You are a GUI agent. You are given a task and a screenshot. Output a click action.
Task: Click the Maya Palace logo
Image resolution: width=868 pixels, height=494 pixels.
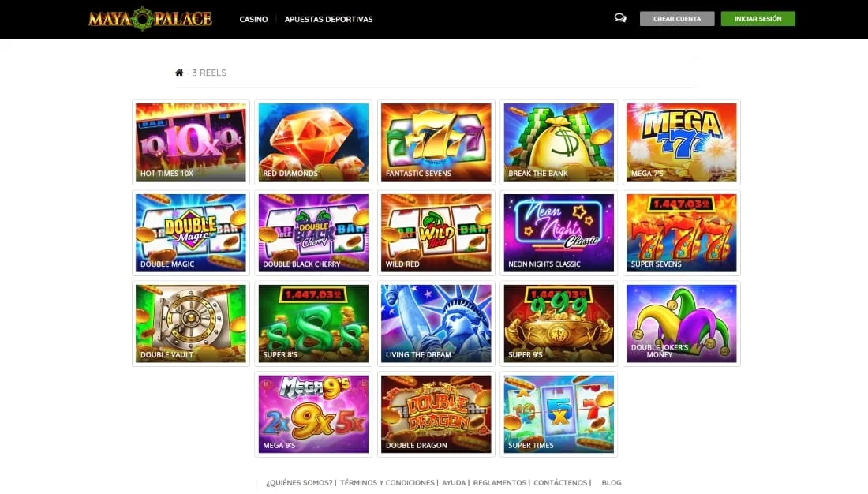click(150, 19)
